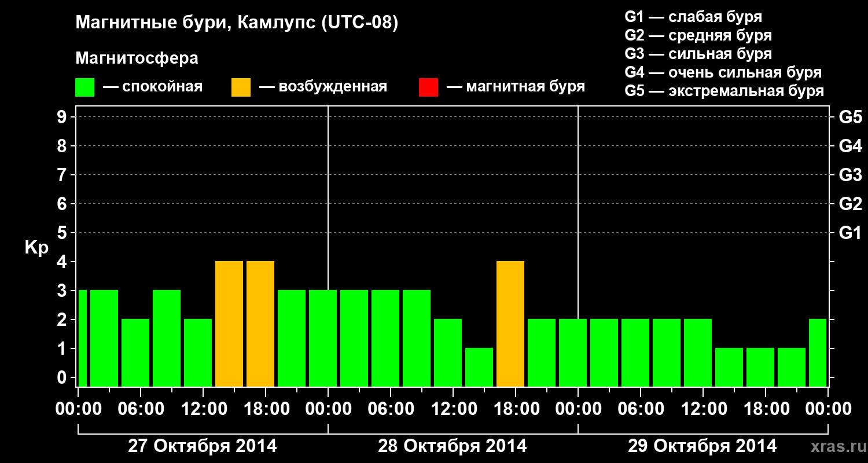This screenshot has height=463, width=868.
Task: Click the narrow green bar at the chart start
Action: click(x=83, y=339)
